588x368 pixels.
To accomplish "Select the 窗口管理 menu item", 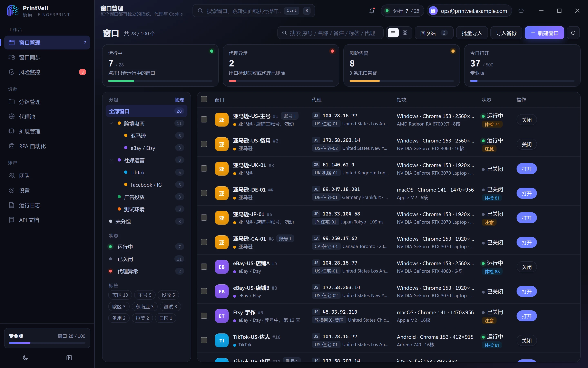I will [x=47, y=43].
